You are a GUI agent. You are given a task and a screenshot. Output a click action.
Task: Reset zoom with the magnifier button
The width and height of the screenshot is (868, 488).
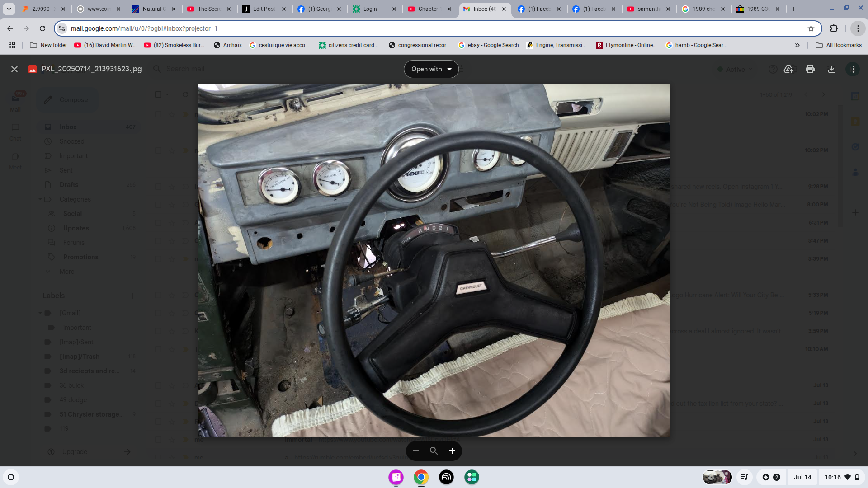click(x=434, y=451)
